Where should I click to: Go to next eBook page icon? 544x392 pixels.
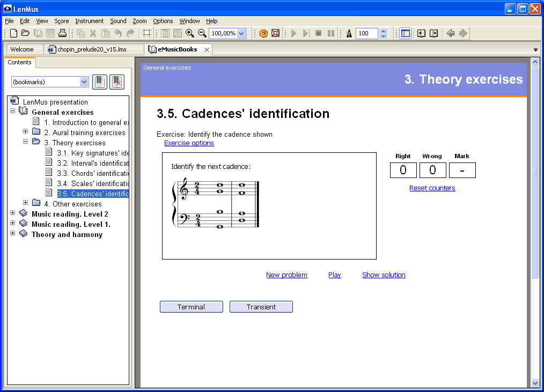pos(433,33)
